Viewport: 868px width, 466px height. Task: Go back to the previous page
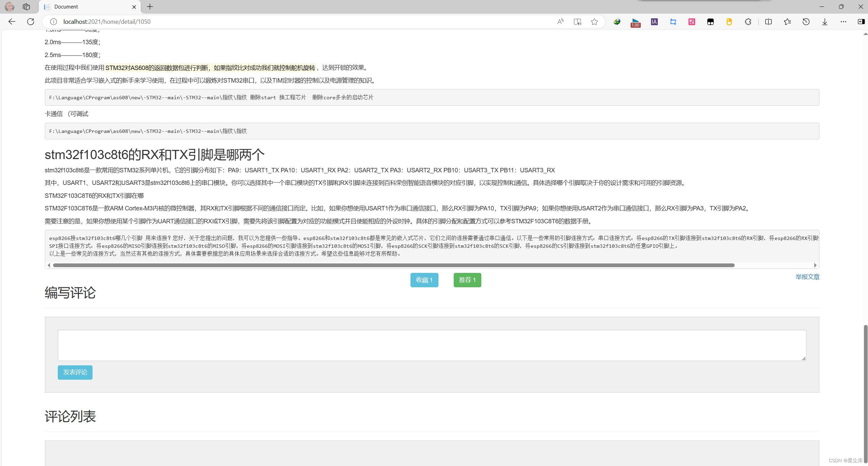[12, 22]
